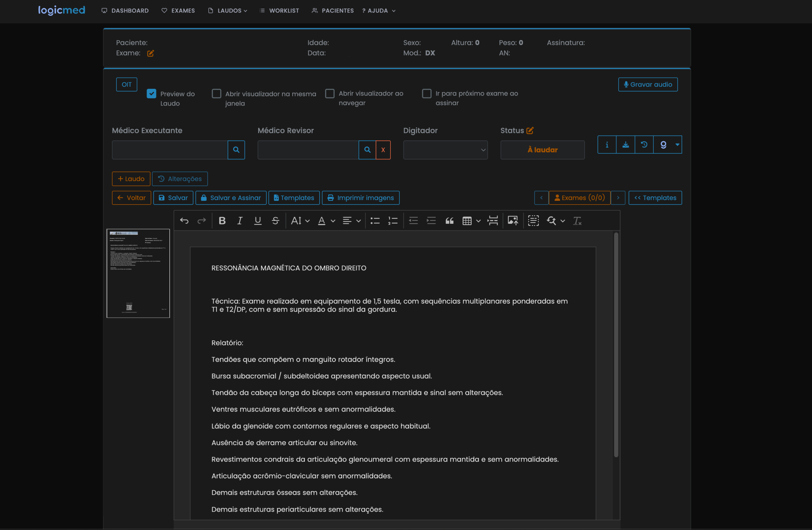Open the Laudos menu
The width and height of the screenshot is (812, 530).
coord(227,10)
